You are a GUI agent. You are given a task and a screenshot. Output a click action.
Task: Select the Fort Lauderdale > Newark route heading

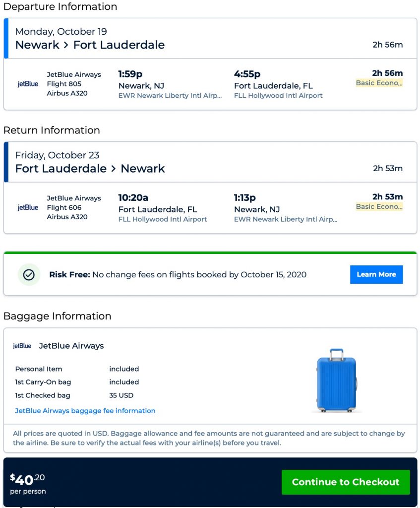coord(90,169)
